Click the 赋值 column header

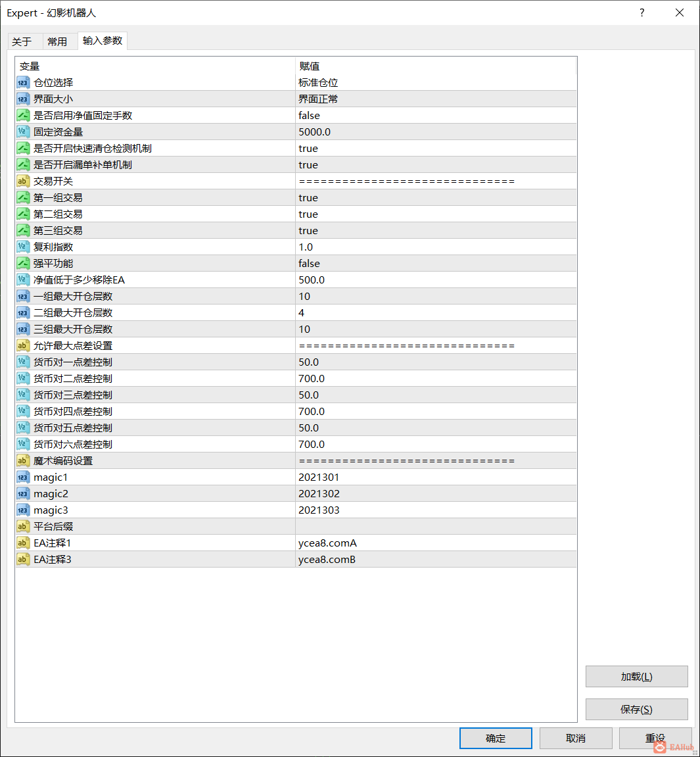pyautogui.click(x=309, y=66)
